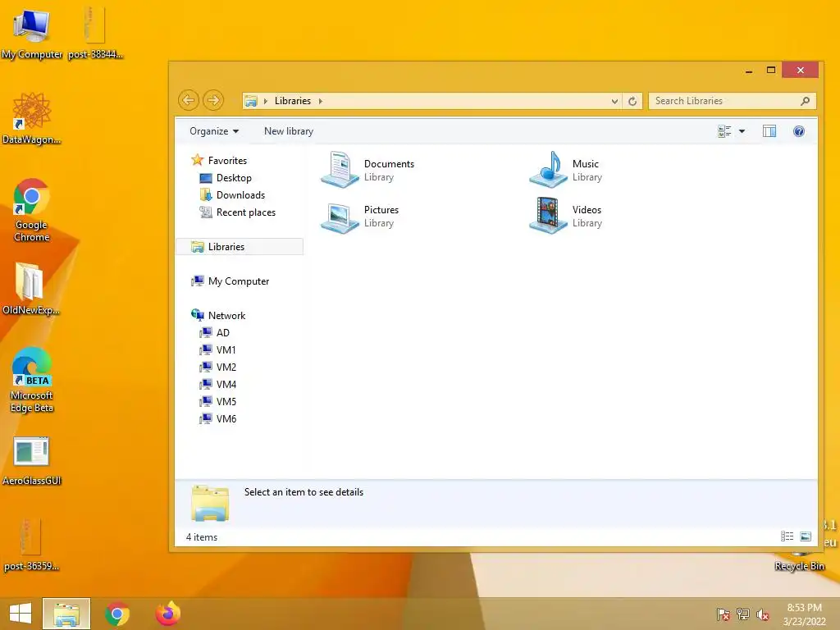Select the OldNewExp desktop folder
The image size is (840, 630).
(x=30, y=288)
